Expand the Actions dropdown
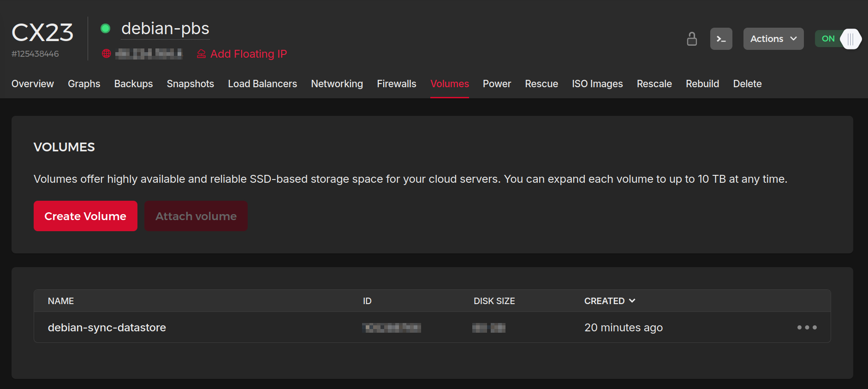868x389 pixels. [x=773, y=39]
